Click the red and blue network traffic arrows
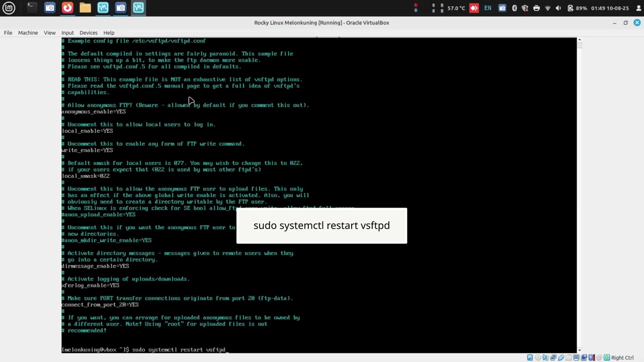 [x=416, y=8]
